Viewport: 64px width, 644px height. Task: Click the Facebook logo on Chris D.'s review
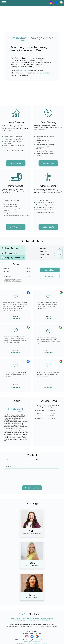point(28,361)
